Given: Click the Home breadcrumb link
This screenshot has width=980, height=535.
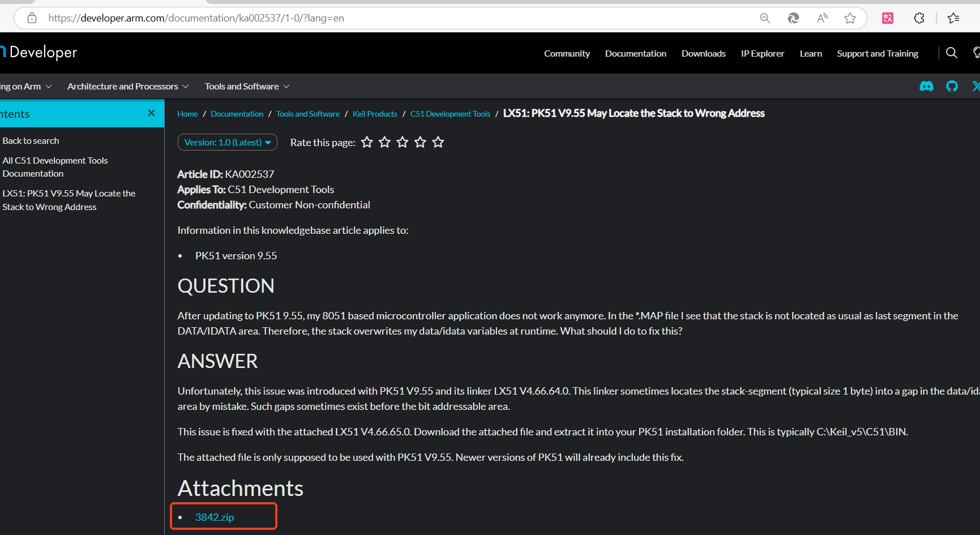Looking at the screenshot, I should [187, 114].
